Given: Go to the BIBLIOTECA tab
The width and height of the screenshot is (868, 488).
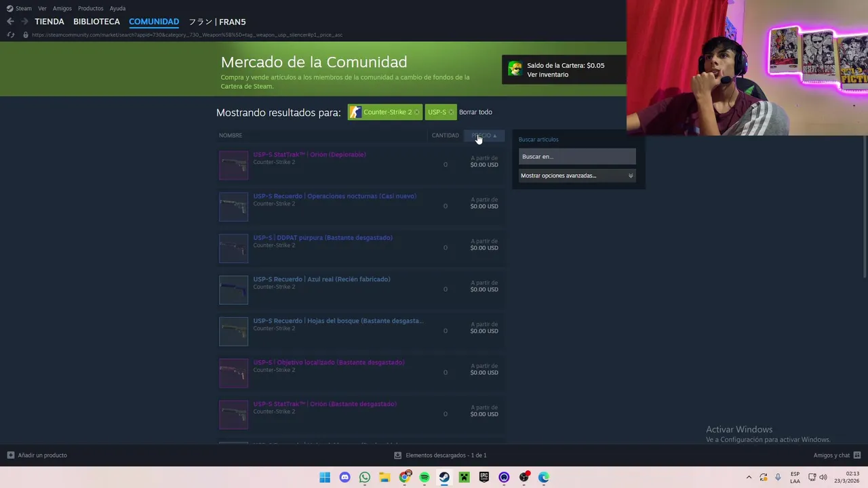Looking at the screenshot, I should tap(96, 22).
